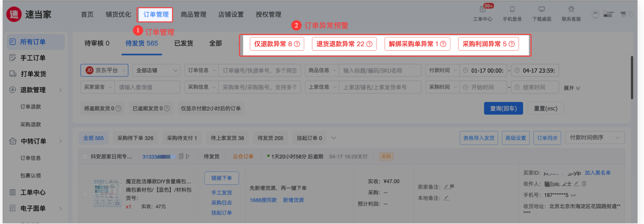Open the 京东平台 platform dropdown

coord(104,71)
